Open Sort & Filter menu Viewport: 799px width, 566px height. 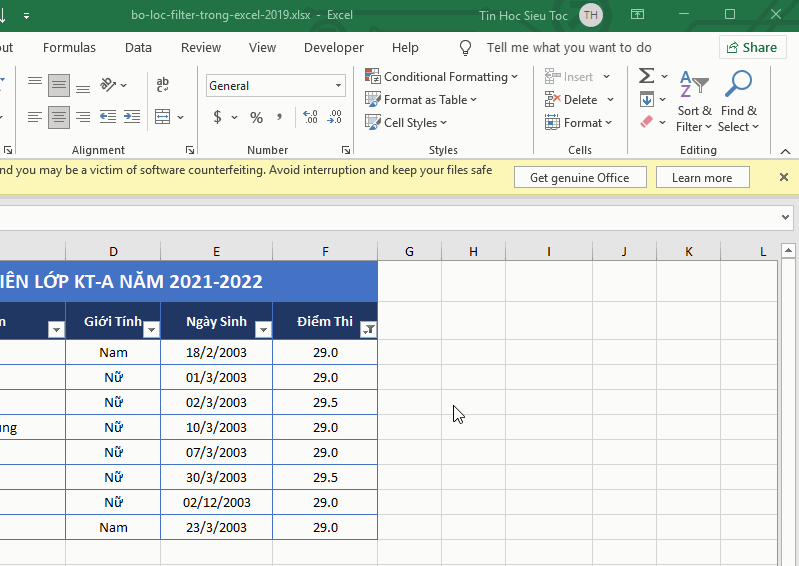[x=694, y=101]
